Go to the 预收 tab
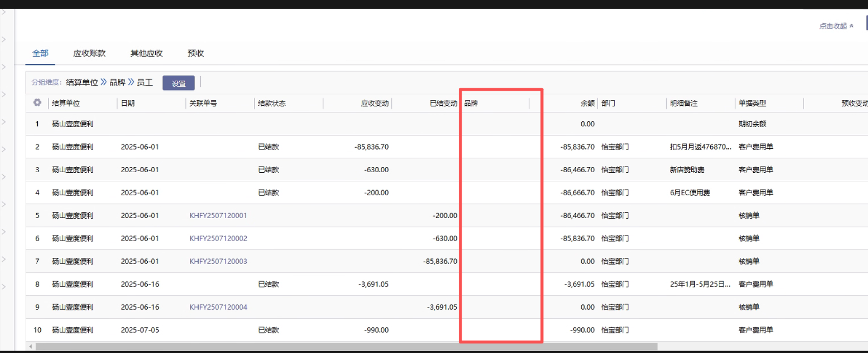This screenshot has width=868, height=353. pyautogui.click(x=196, y=53)
